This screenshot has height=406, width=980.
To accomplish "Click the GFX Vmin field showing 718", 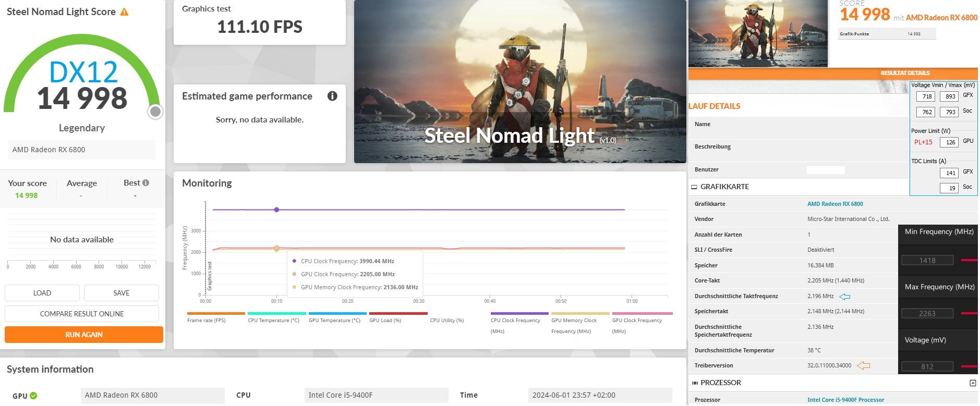I will point(927,96).
